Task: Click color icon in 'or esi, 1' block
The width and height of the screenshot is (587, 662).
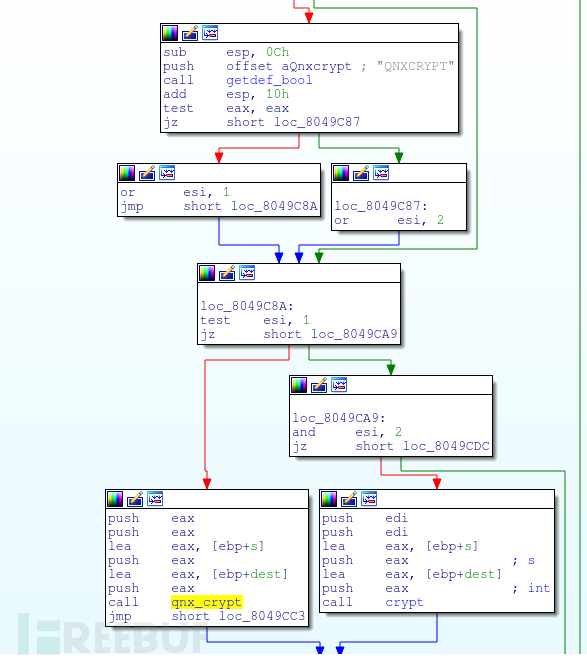Action: [127, 173]
